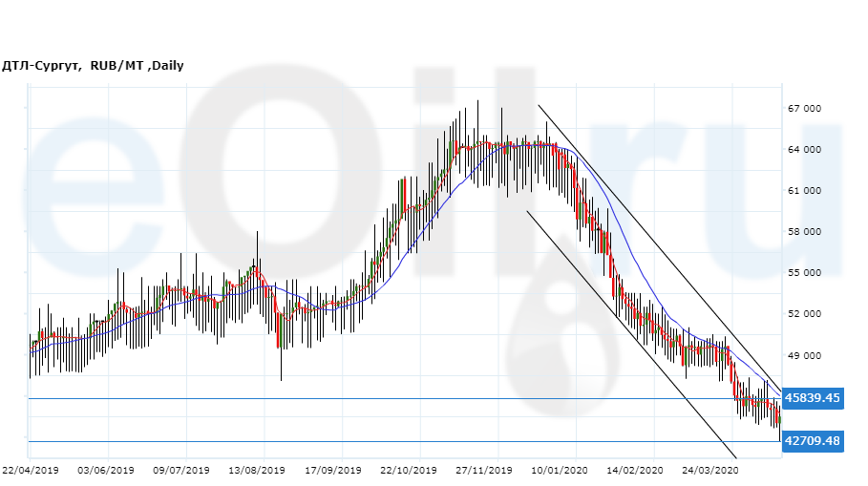
Task: Pick the 17/09/2019 date on the time axis
Action: coord(333,471)
